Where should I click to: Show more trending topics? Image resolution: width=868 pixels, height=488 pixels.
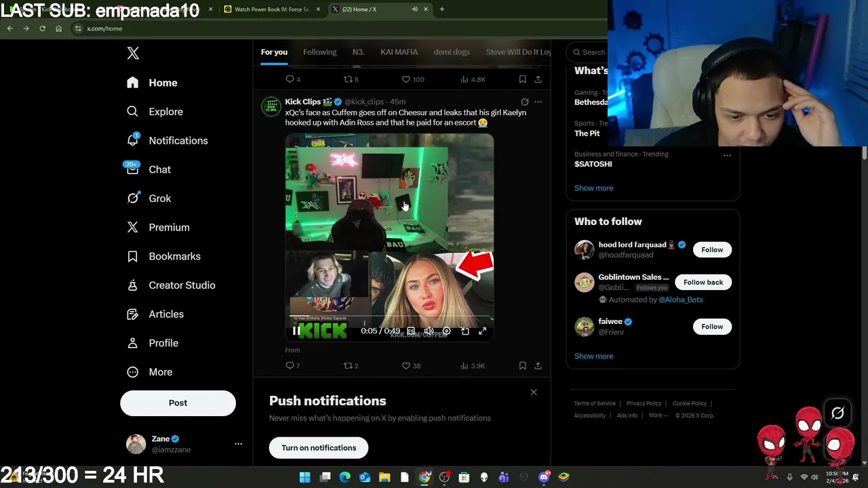[593, 188]
